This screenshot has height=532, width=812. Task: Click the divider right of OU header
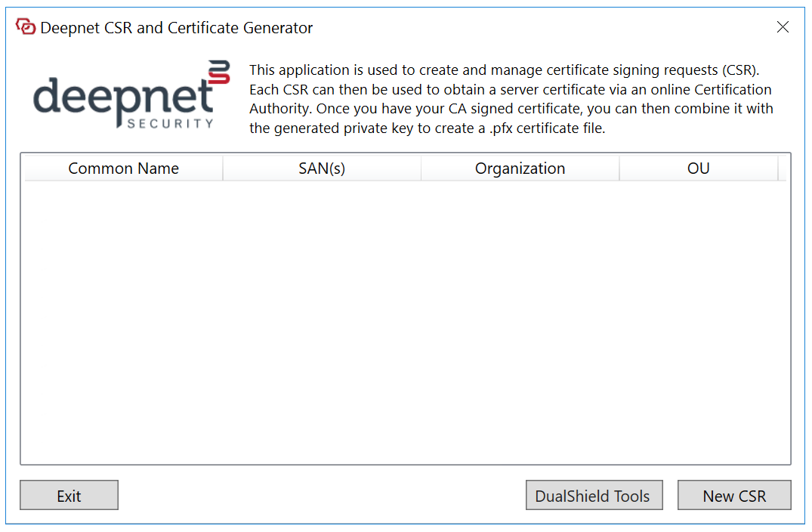tap(778, 169)
